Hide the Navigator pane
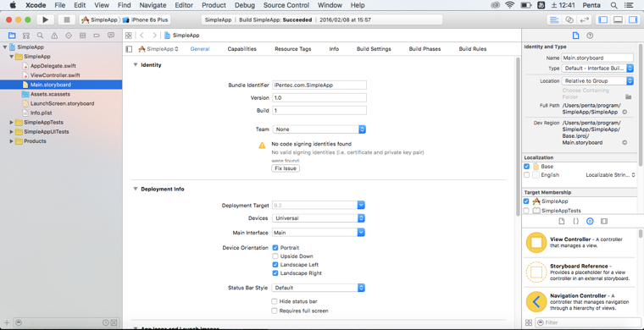This screenshot has height=330, width=644. coord(603,19)
